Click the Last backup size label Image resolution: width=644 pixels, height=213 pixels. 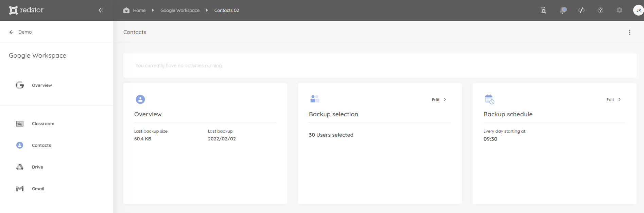[x=151, y=131]
